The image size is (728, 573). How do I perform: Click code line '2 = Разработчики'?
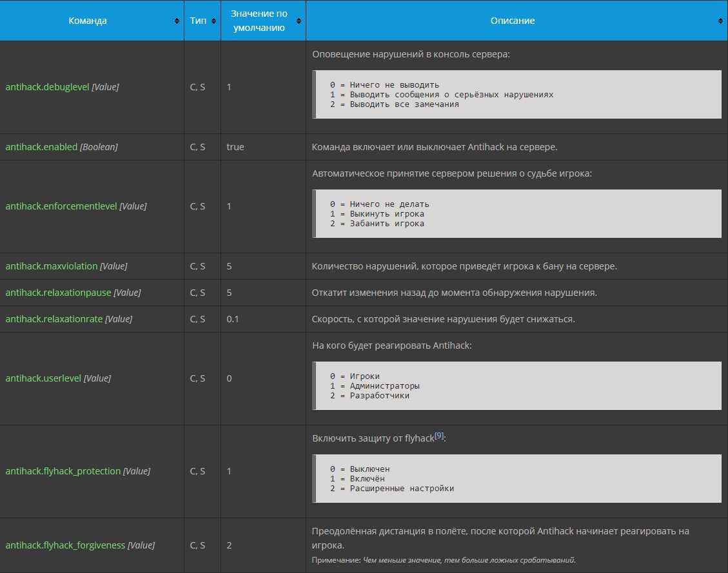click(369, 396)
